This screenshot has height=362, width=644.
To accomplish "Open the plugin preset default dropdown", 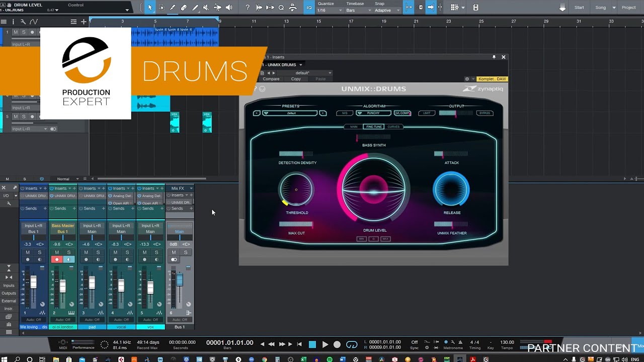I will pos(305,73).
